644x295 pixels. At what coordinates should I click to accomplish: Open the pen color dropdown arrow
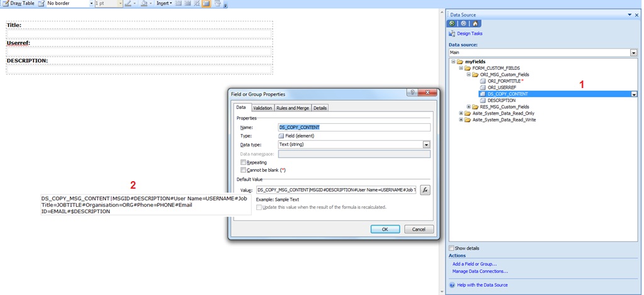tap(135, 3)
